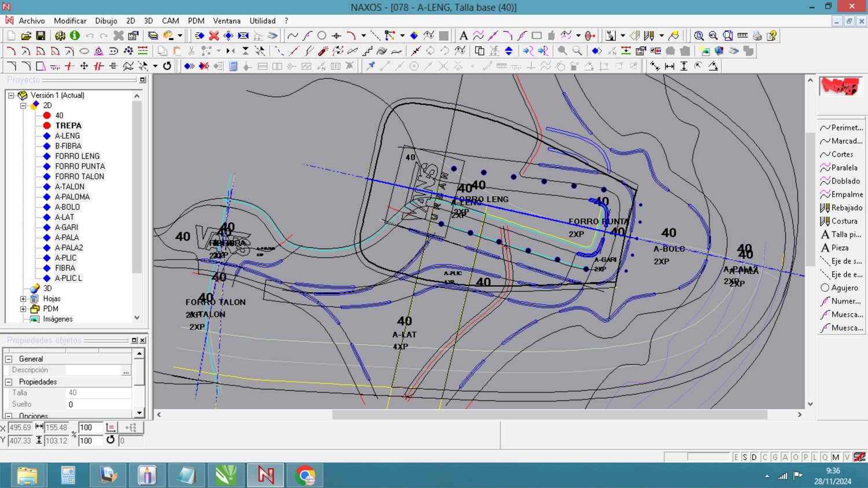Expand the Hojas tree node
The image size is (868, 488).
(x=23, y=299)
